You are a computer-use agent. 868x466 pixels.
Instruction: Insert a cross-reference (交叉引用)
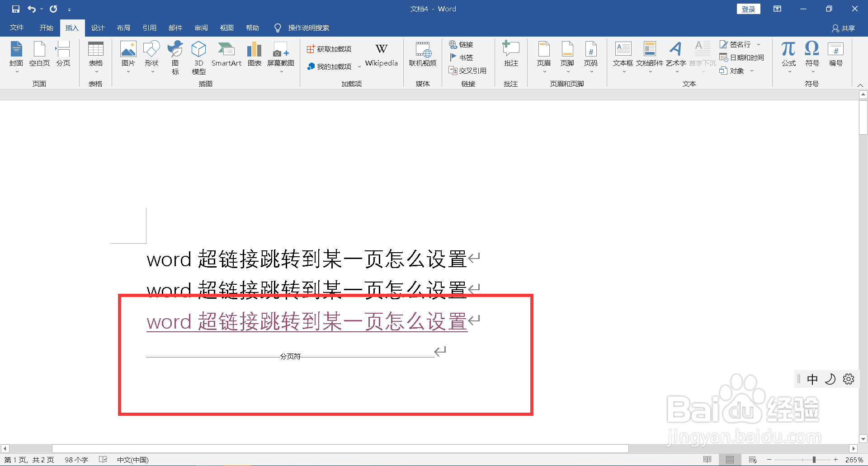pos(467,71)
